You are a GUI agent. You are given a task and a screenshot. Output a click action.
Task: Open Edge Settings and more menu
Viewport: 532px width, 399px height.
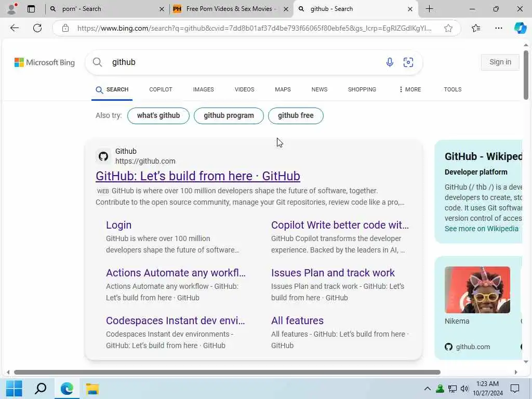click(x=499, y=28)
